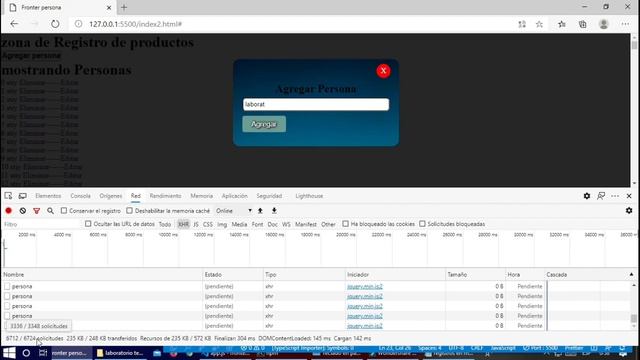
Task: Select the Media request type filter
Action: pos(239,224)
